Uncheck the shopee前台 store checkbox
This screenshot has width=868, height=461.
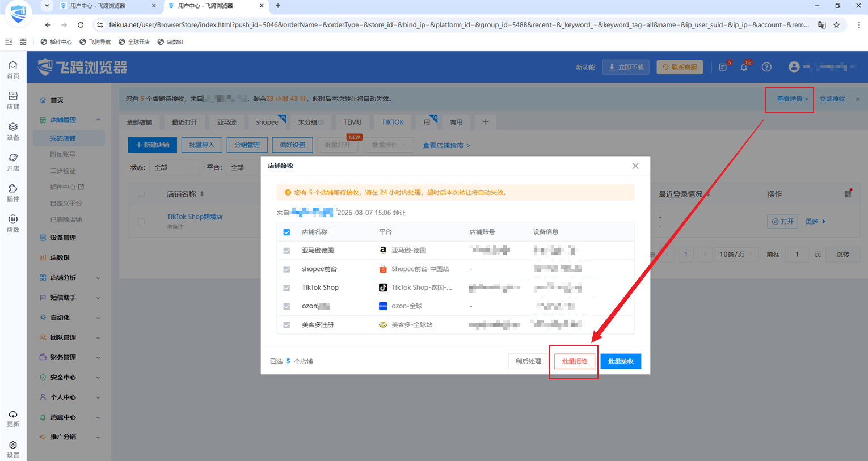coord(286,269)
